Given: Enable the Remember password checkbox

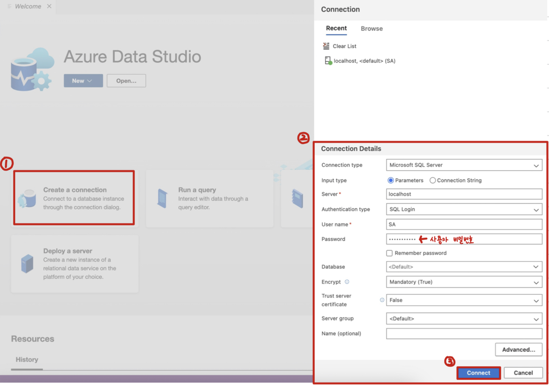Looking at the screenshot, I should coord(389,253).
